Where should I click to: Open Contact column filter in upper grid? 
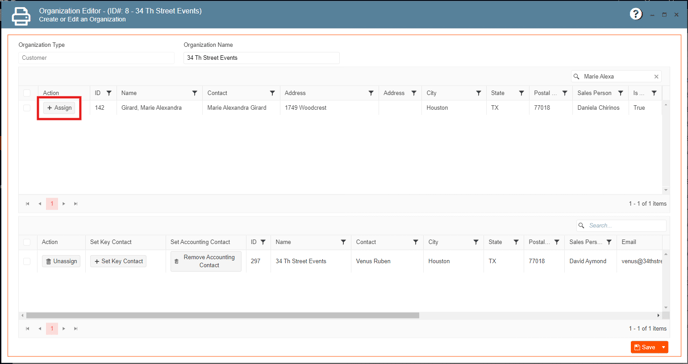point(272,93)
